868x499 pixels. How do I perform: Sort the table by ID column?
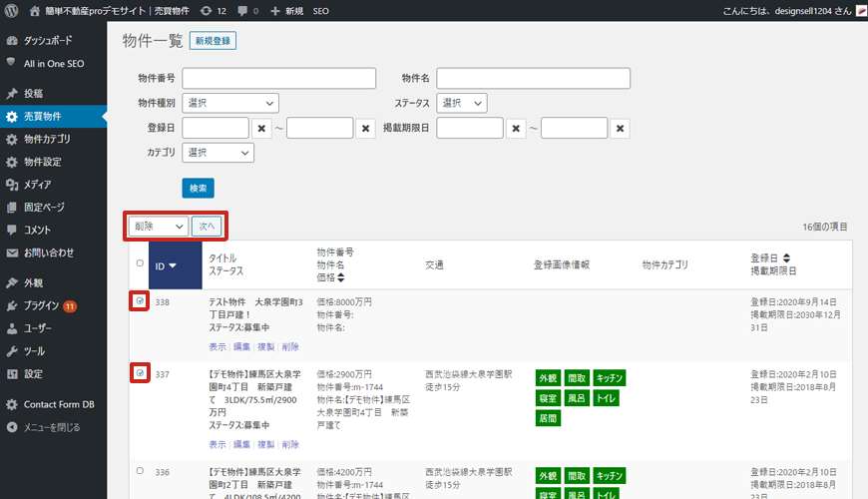(166, 265)
